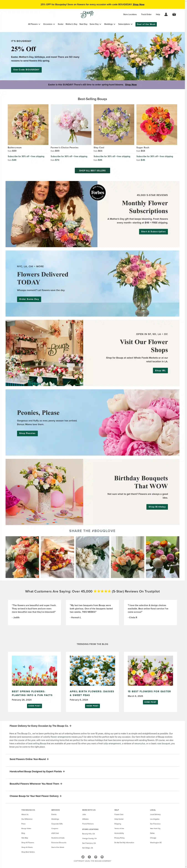The width and height of the screenshot is (187, 868).
Task: Open the Subscriptions dropdown menu
Action: 125,24
